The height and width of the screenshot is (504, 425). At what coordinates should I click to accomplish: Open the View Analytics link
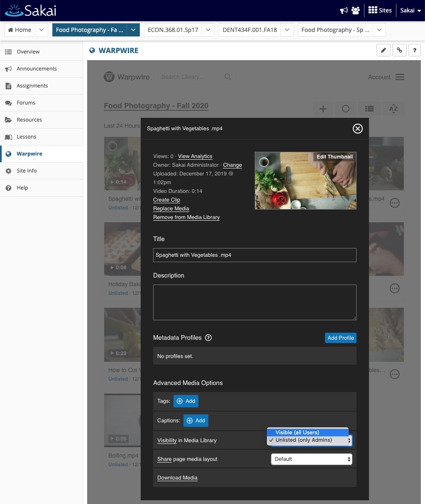coord(195,156)
